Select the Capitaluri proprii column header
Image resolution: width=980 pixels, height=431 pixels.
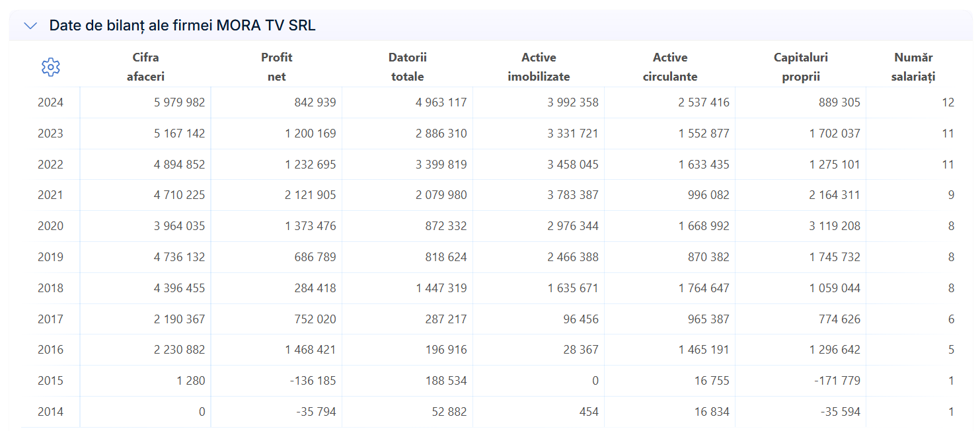coord(800,67)
